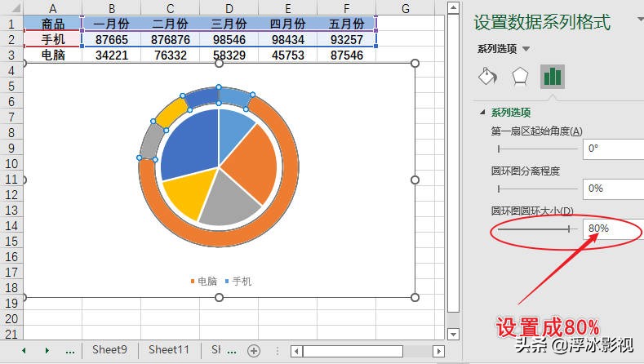Select cell containing 三月份
The height and width of the screenshot is (364, 644).
229,24
